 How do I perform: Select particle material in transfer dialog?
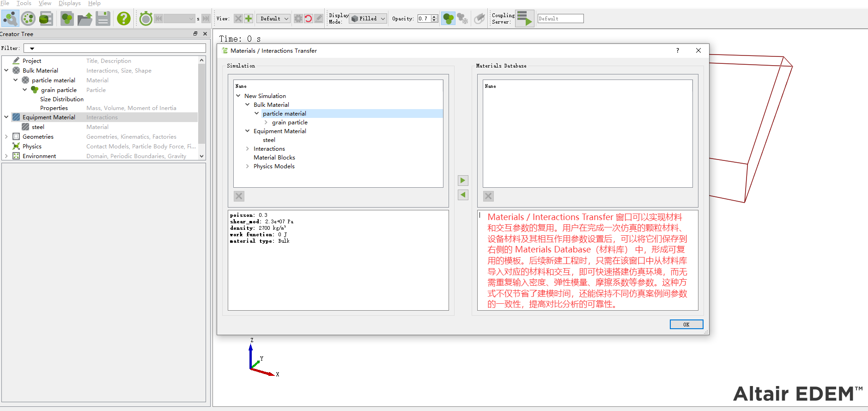pos(285,114)
